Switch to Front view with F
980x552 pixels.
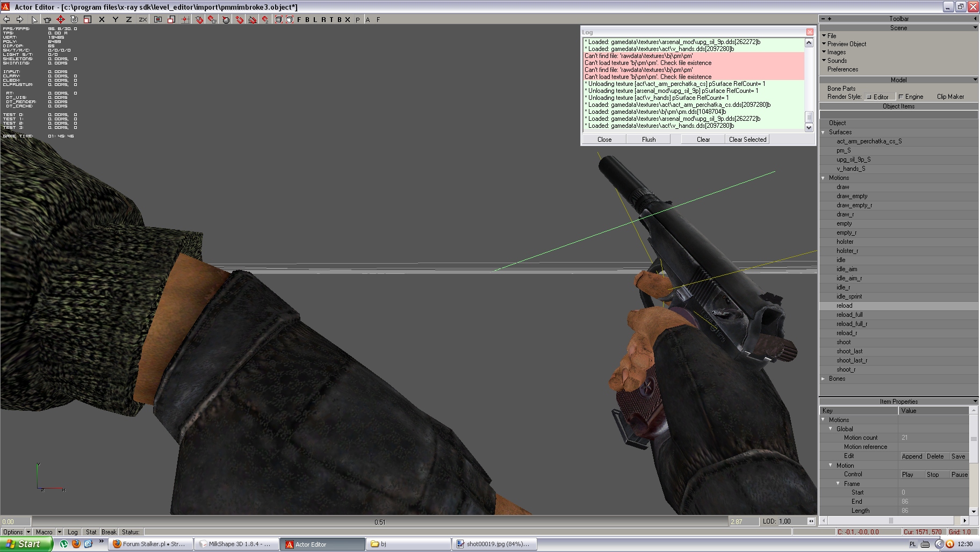299,19
